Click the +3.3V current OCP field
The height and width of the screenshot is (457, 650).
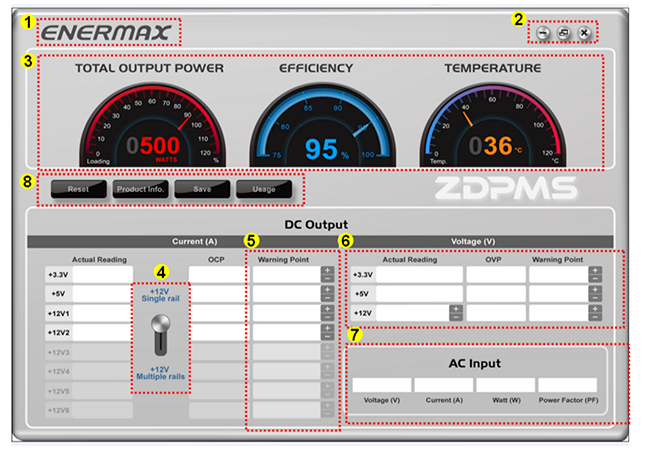coord(217,274)
